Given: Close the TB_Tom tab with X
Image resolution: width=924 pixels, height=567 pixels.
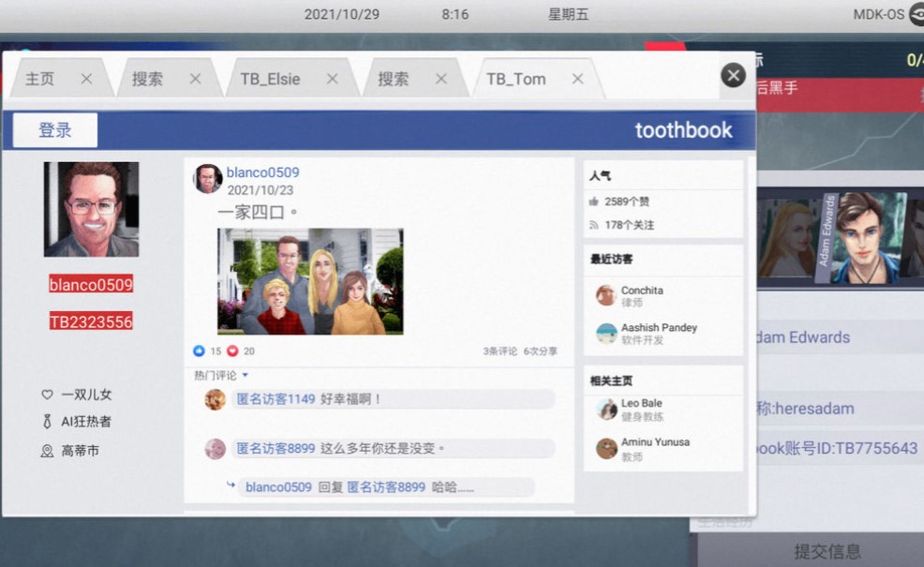Looking at the screenshot, I should tap(577, 79).
